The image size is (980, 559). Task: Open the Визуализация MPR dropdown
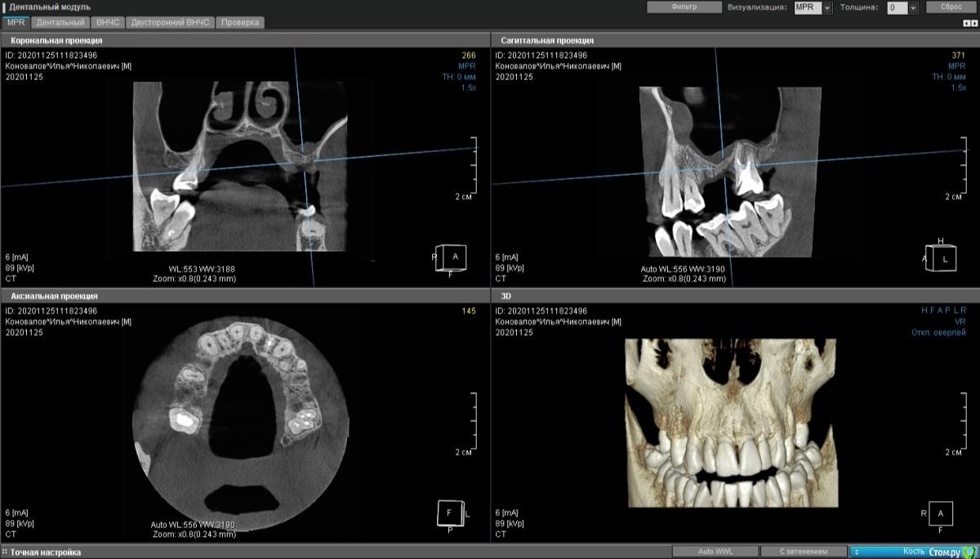[x=827, y=7]
